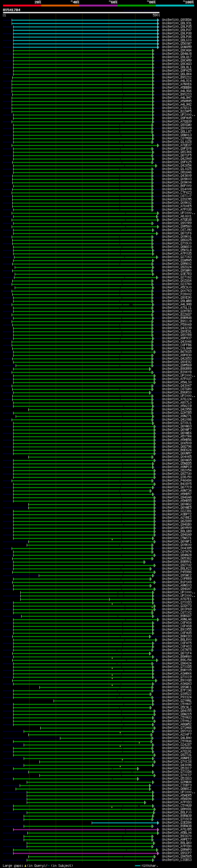Select the UniRef100_C5WST1 label

pos(176,538)
